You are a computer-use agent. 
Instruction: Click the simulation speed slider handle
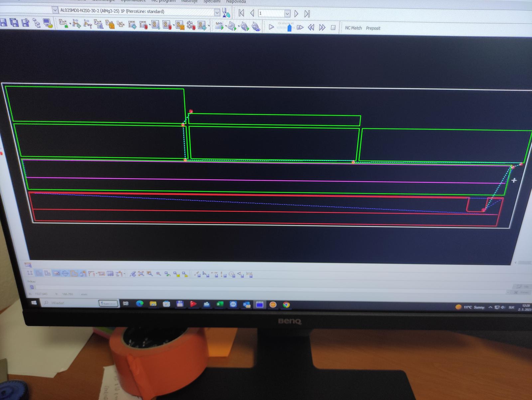point(289,28)
